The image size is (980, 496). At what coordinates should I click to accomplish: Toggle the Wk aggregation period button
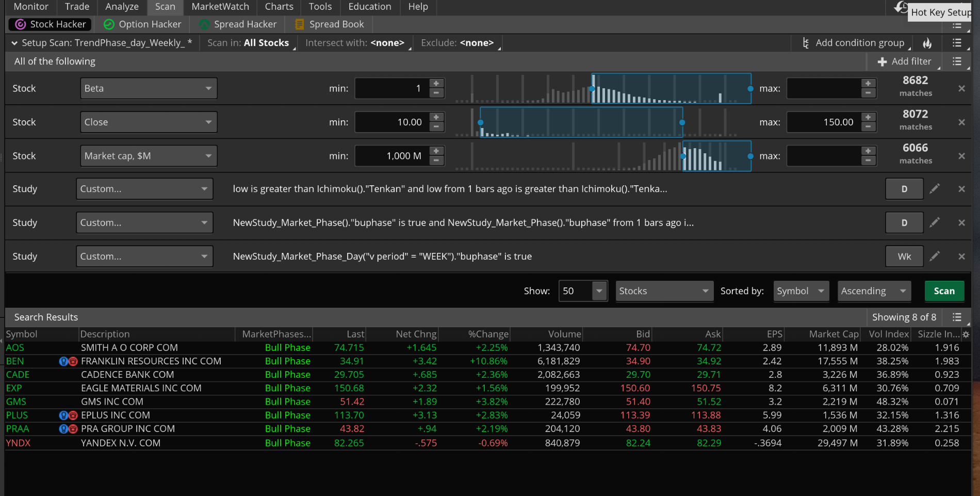904,257
